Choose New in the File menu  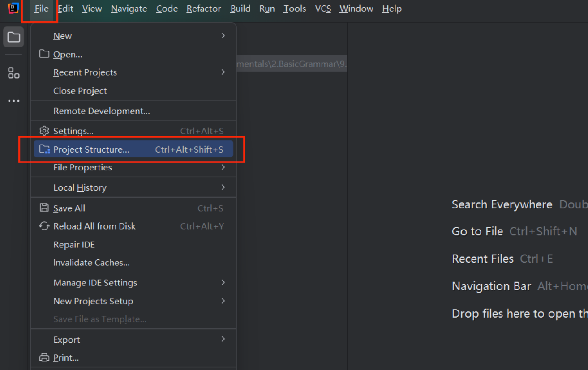point(133,36)
